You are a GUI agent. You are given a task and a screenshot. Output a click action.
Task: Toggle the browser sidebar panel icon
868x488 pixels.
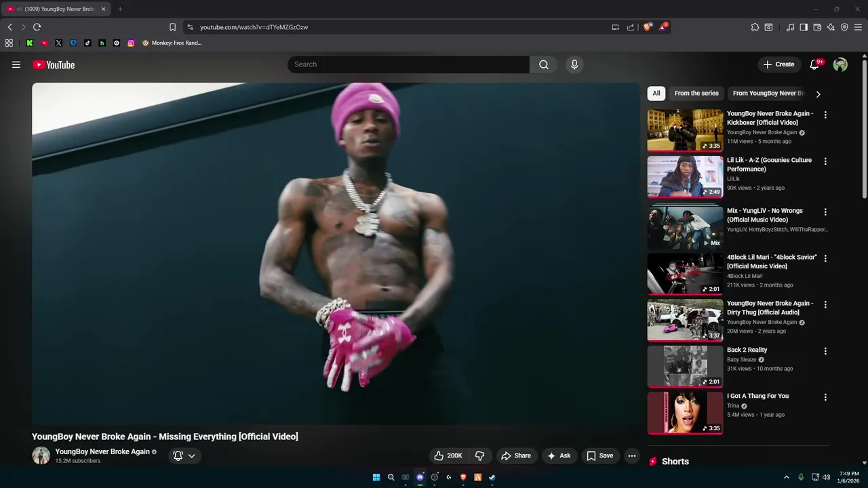click(804, 27)
